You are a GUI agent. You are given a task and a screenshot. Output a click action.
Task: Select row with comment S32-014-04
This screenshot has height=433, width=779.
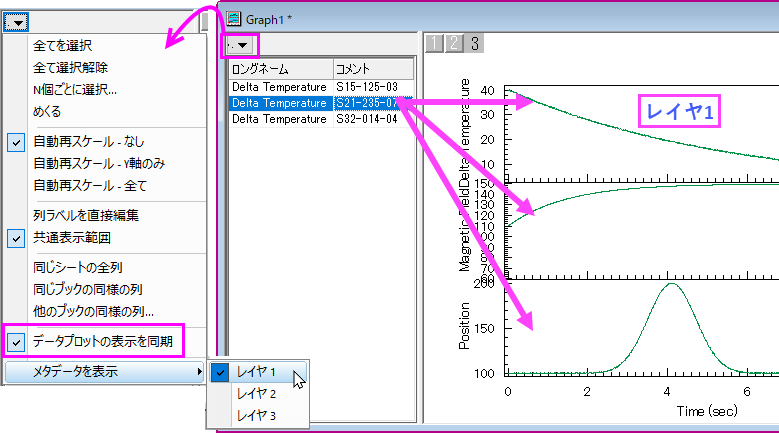pos(321,119)
